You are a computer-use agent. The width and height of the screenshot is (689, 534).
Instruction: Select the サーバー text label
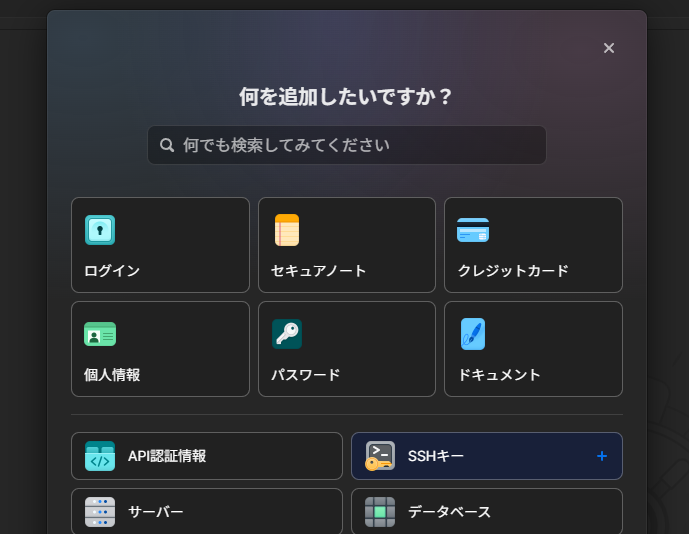click(x=156, y=512)
